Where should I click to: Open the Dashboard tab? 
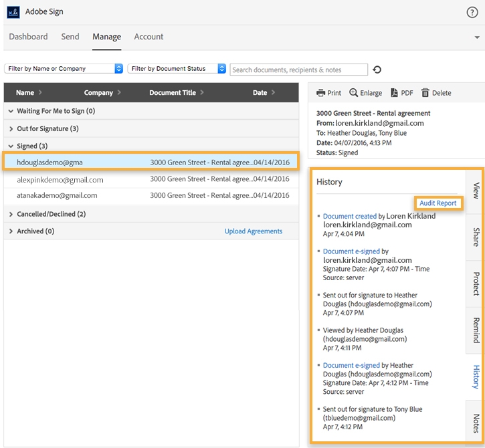coord(28,37)
